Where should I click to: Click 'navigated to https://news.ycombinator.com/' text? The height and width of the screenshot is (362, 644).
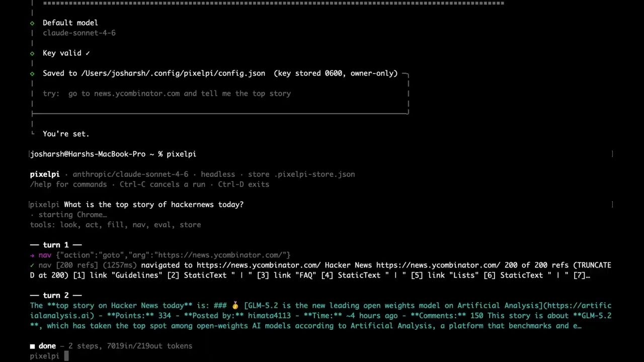click(x=231, y=265)
